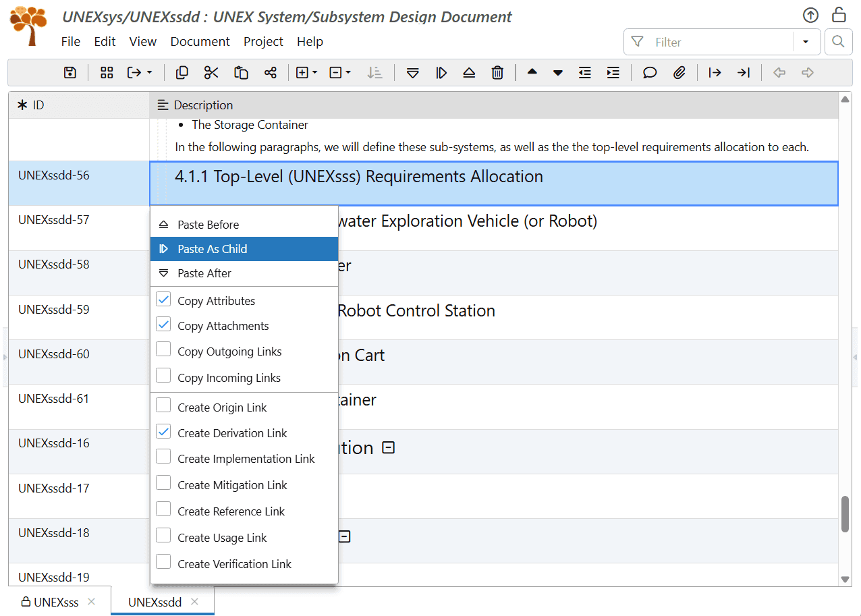Cut the selected requirement with the scissors icon
This screenshot has height=616, width=861.
211,72
